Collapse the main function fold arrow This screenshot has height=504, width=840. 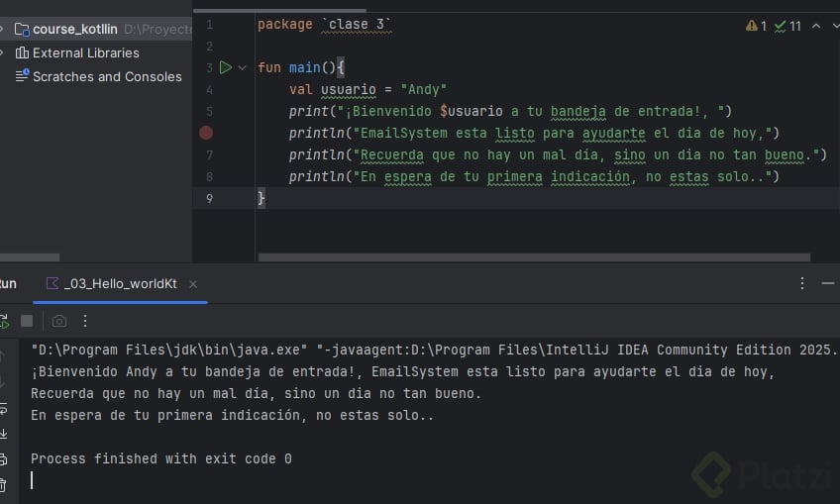pyautogui.click(x=243, y=67)
